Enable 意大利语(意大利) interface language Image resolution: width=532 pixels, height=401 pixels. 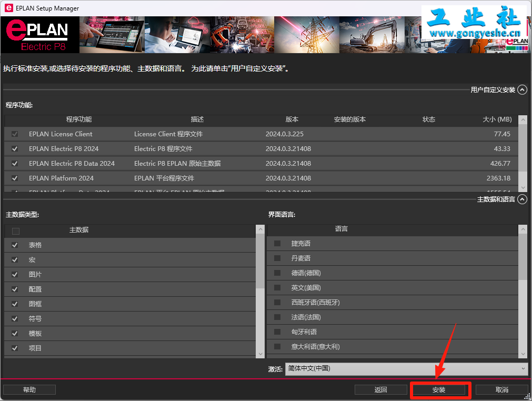point(277,347)
